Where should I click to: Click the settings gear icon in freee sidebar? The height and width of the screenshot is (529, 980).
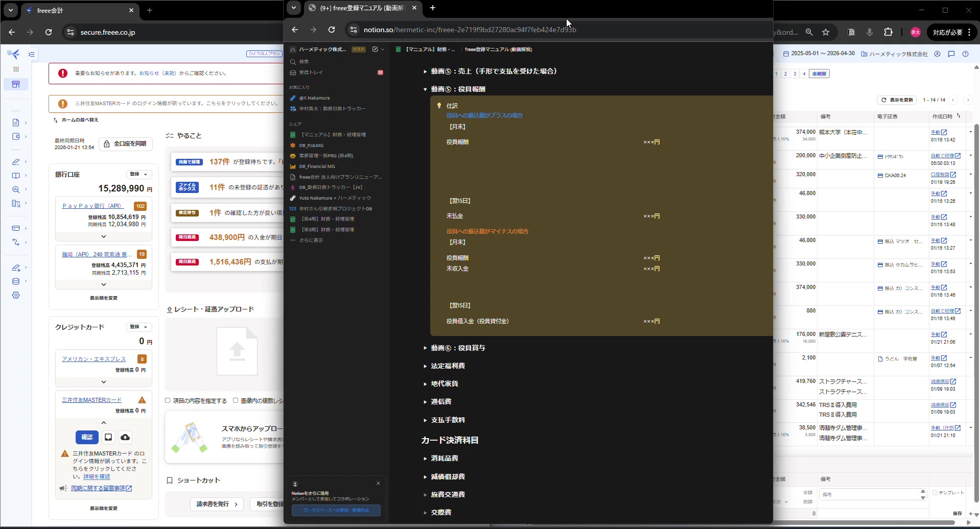click(x=16, y=295)
